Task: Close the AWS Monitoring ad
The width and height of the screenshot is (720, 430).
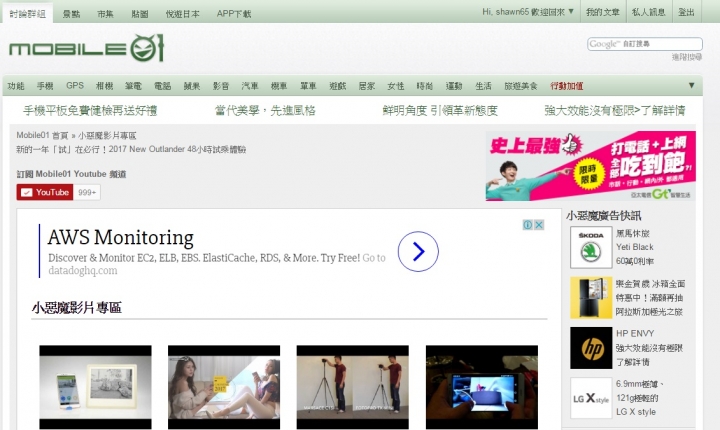Action: pos(539,225)
